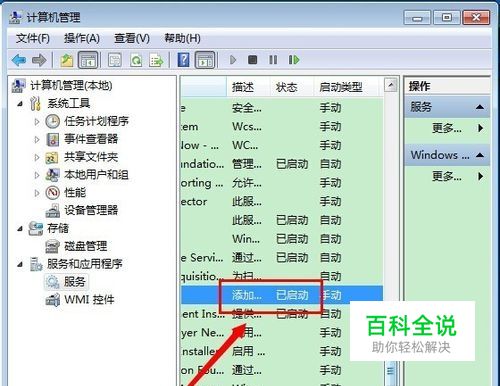
Task: Click the Forward arrow toolbar icon
Action: [39, 60]
